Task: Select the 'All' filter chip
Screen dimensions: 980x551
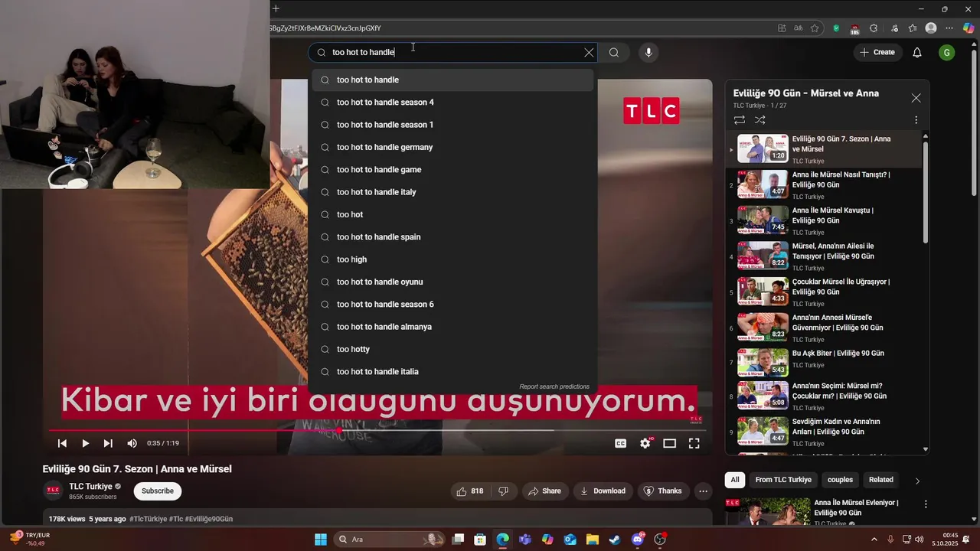Action: coord(735,480)
